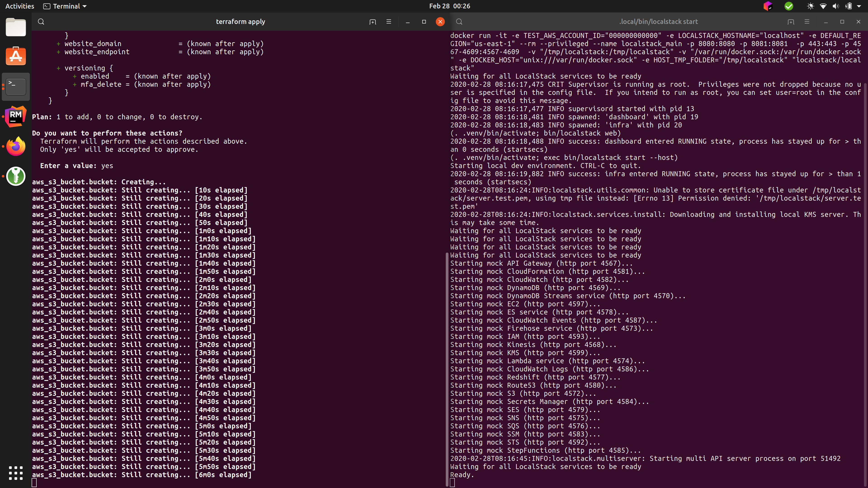
Task: Show all applications via the grid button
Action: tap(16, 473)
